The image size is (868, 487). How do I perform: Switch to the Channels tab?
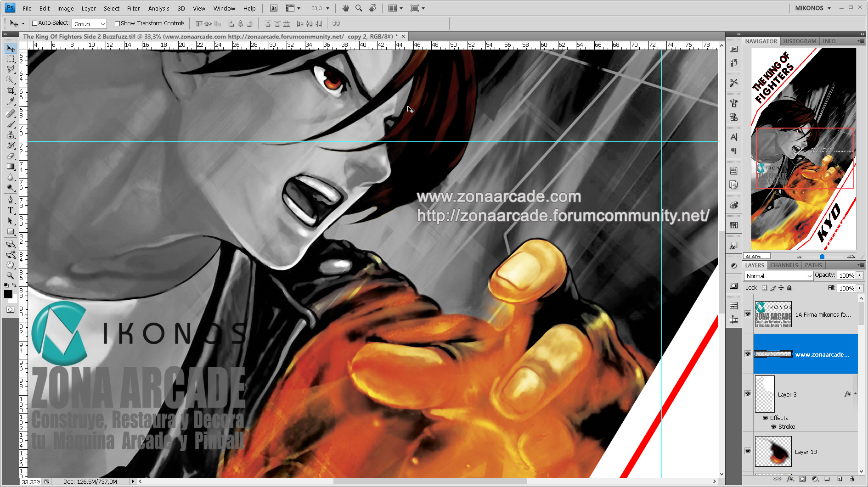[x=784, y=265]
